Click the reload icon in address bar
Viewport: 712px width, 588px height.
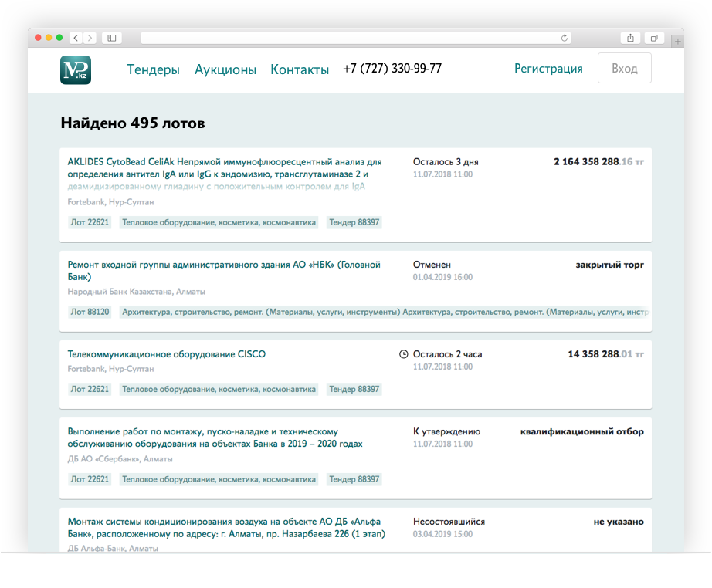pos(564,38)
